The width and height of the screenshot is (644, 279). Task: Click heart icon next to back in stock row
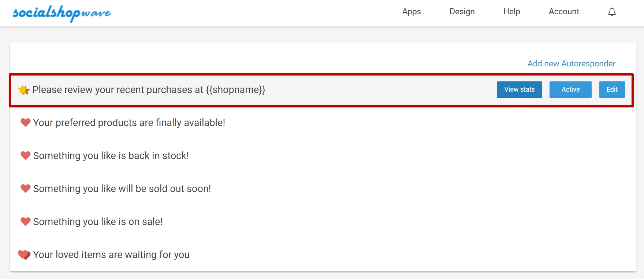pos(26,155)
